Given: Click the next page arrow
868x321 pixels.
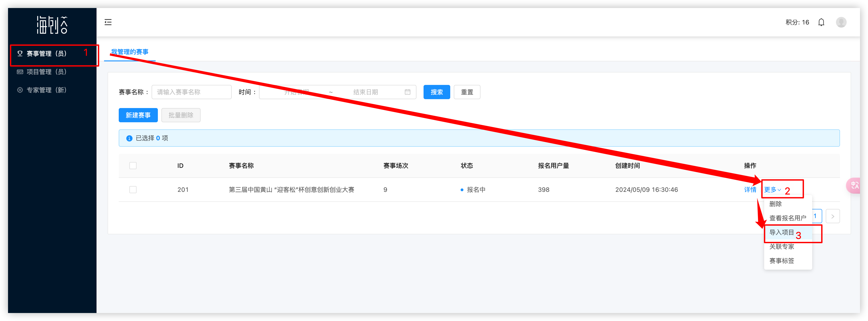Looking at the screenshot, I should click(833, 216).
